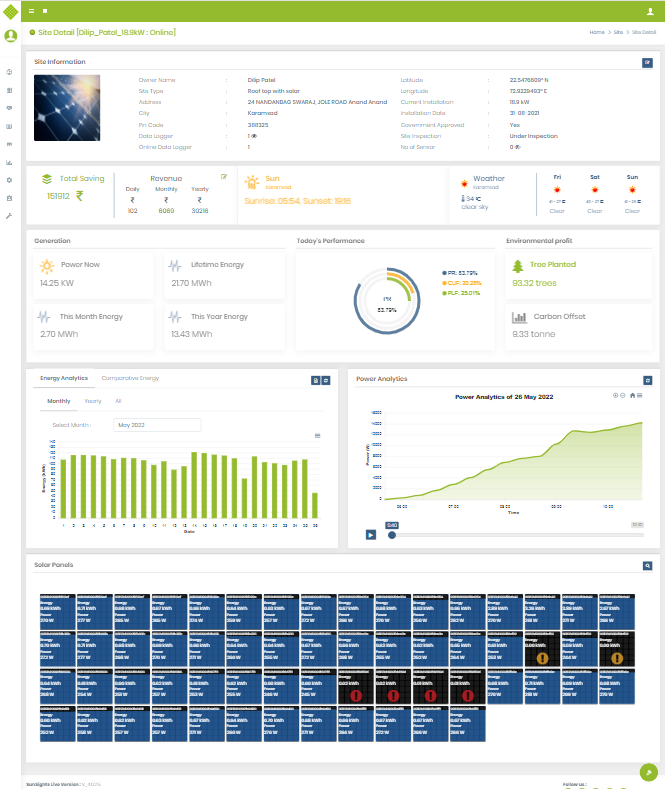Open the Select Month picker showing May 2022

pos(157,425)
